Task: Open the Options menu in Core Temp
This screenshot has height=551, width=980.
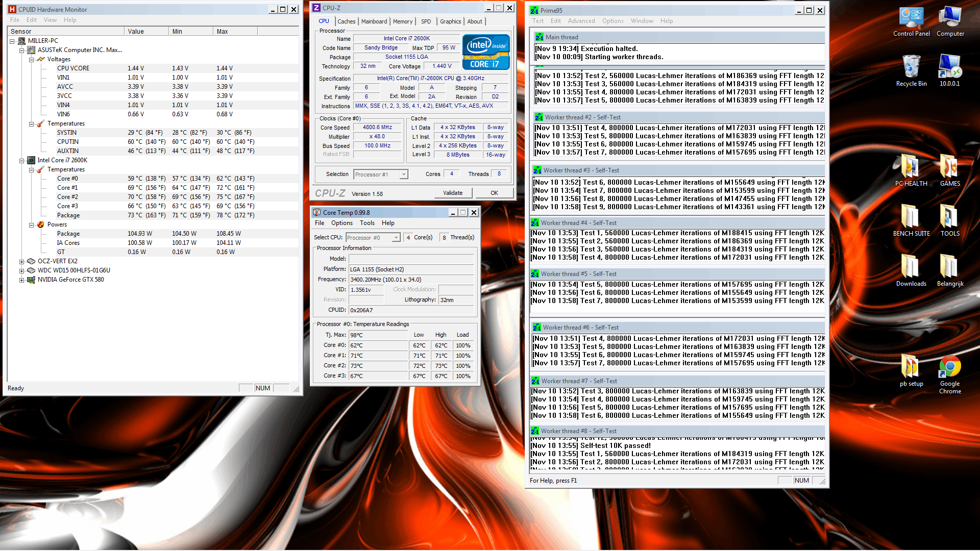Action: coord(342,223)
